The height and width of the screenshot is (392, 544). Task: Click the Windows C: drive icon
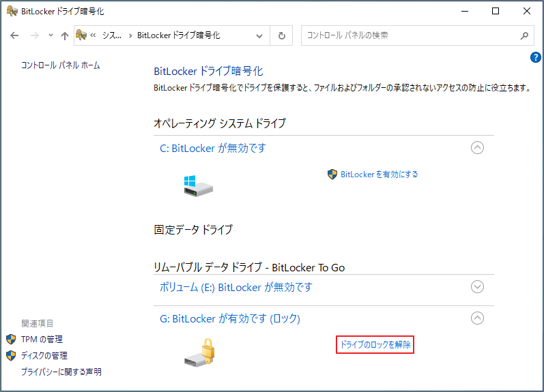(x=198, y=186)
